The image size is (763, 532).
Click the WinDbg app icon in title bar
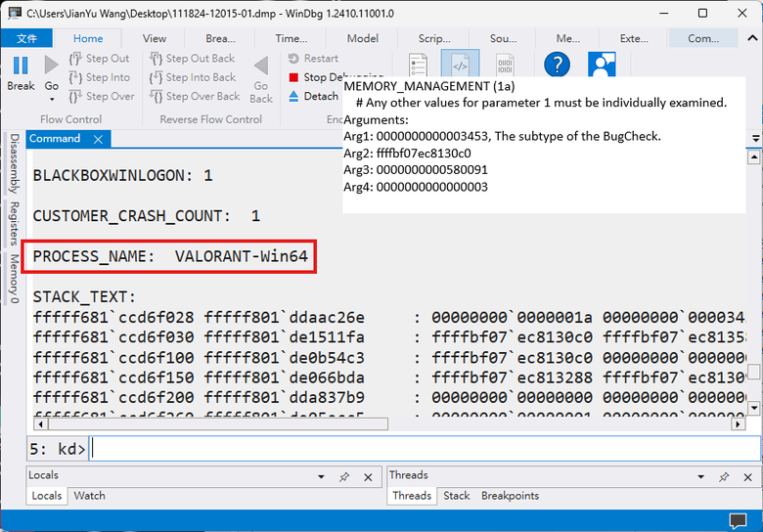click(x=14, y=13)
